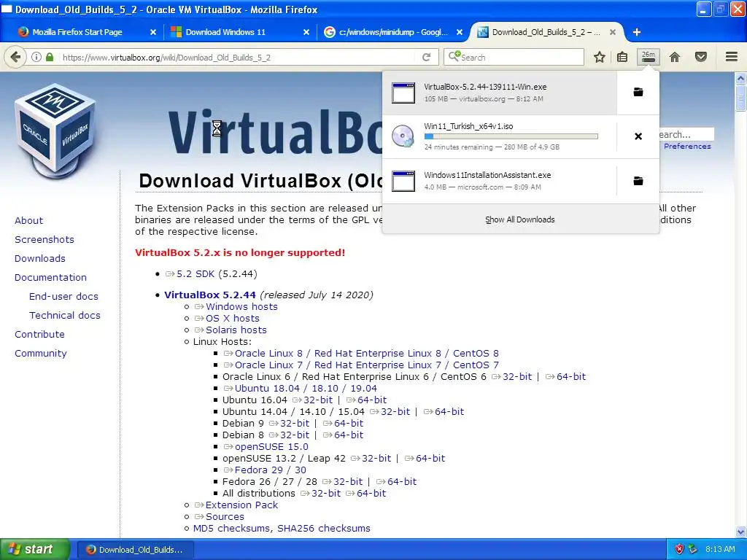Click the Win11_Turkish_x64v1.iso progress bar
The height and width of the screenshot is (560, 747).
click(x=511, y=136)
